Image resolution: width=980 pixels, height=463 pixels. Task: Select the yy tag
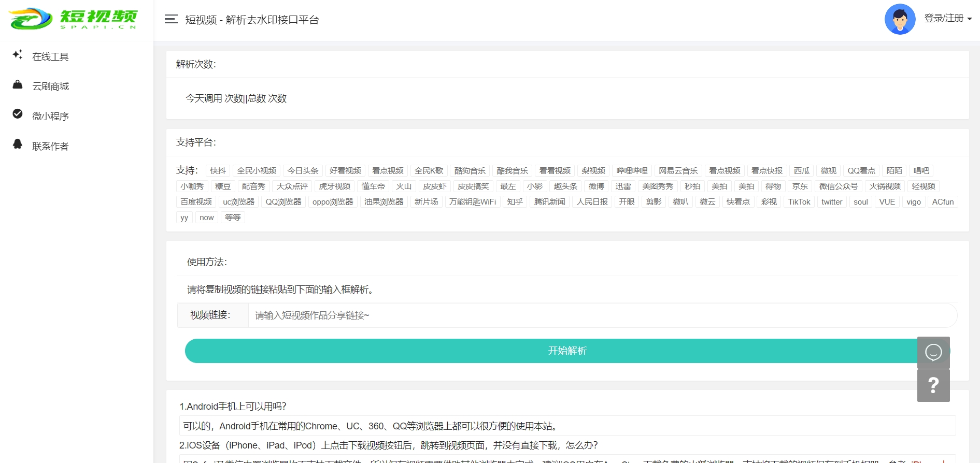point(184,218)
